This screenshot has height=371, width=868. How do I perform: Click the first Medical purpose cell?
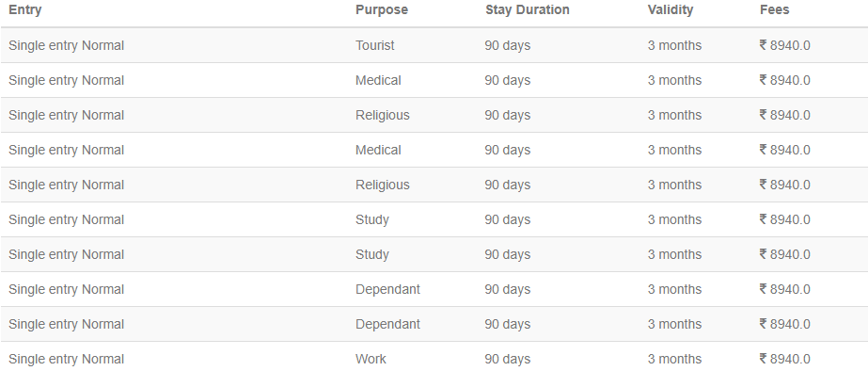click(x=378, y=80)
